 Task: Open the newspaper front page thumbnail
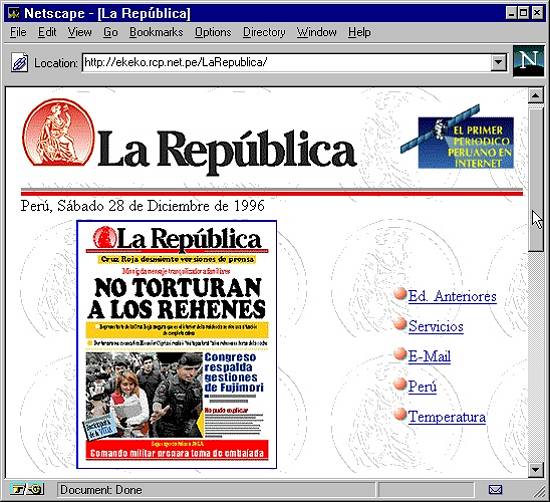[x=177, y=344]
